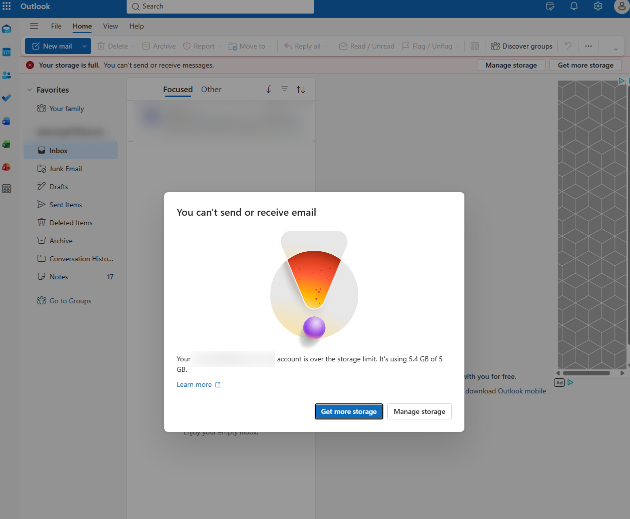The image size is (630, 519).
Task: Expand the New mail dropdown arrow
Action: (x=84, y=46)
